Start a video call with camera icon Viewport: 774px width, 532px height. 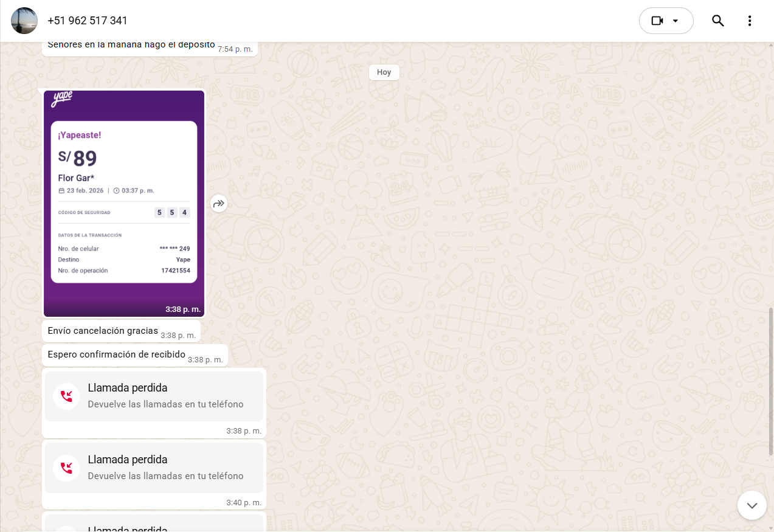point(657,21)
